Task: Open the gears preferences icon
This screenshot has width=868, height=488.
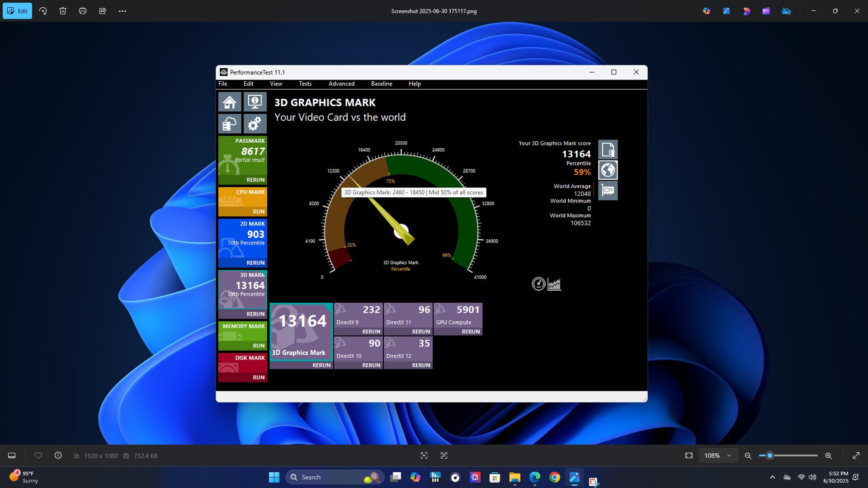Action: coord(255,123)
